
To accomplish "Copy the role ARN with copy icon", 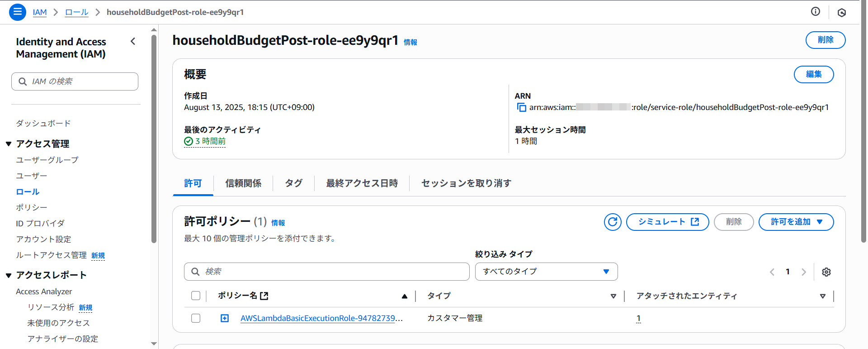I will pyautogui.click(x=521, y=107).
